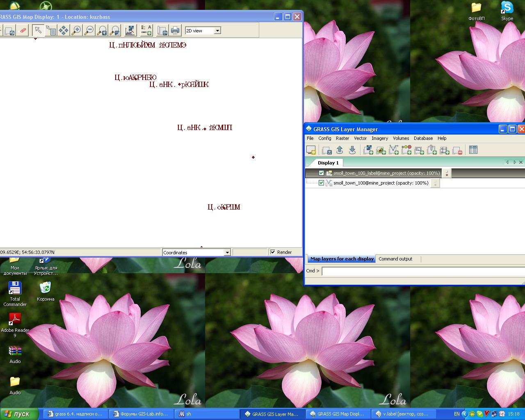
Task: Click the EN language indicator in tray
Action: pyautogui.click(x=457, y=414)
